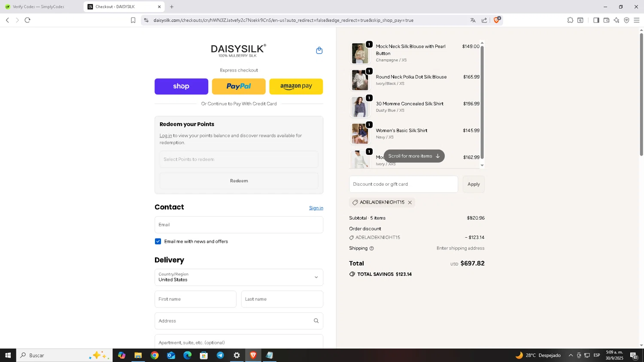The width and height of the screenshot is (644, 362).
Task: Toggle the browser sidebar panel icon
Action: coord(596,20)
